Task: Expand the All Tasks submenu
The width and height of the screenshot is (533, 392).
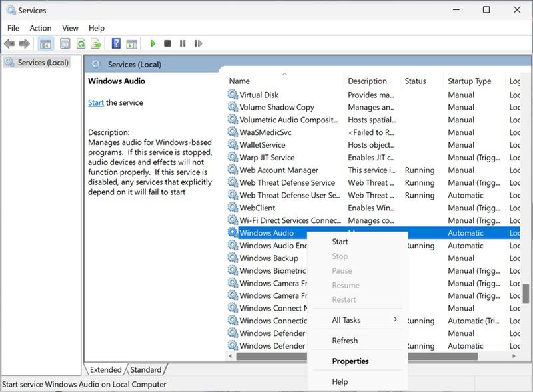Action: pyautogui.click(x=357, y=320)
